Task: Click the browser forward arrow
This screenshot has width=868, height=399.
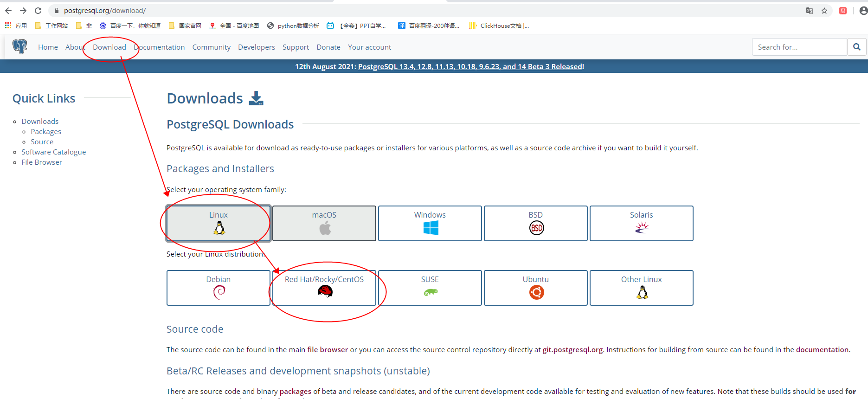Action: tap(23, 11)
